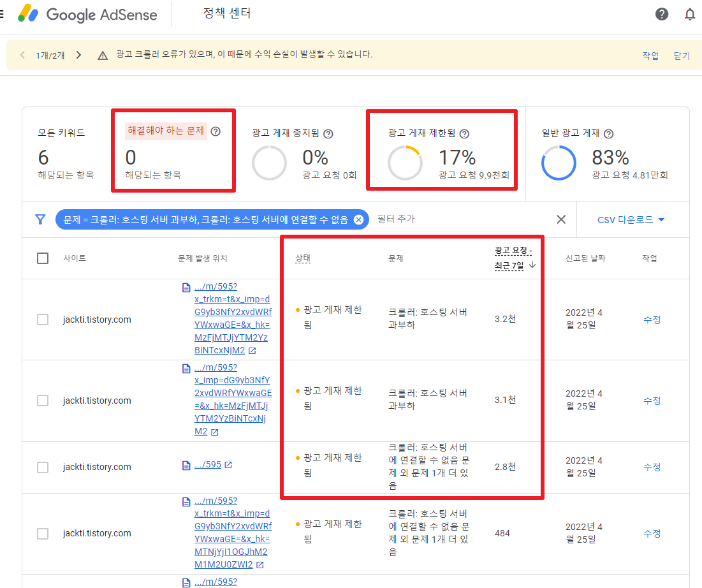Click sort arrow on 광고 요청 최근 7일 column

coord(532,265)
